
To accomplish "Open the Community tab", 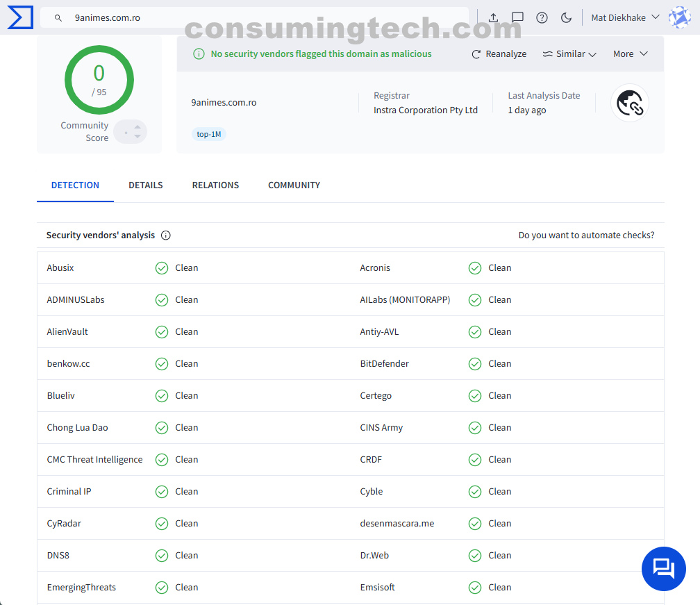I will click(294, 185).
